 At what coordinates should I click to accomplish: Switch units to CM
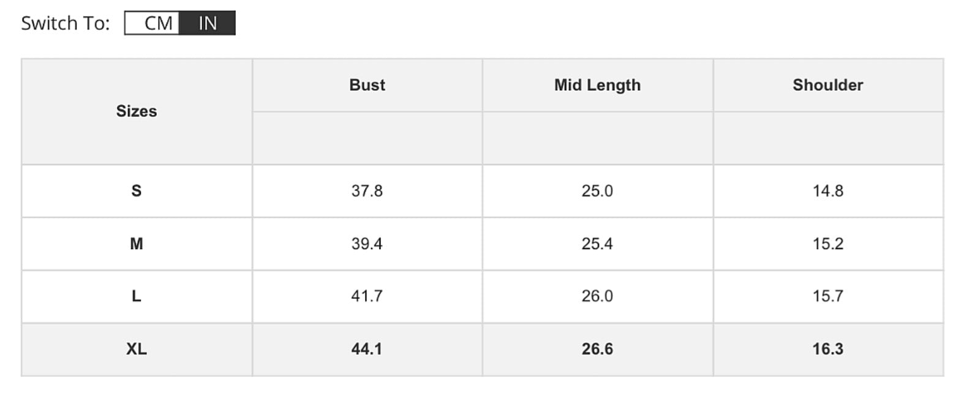click(x=153, y=23)
